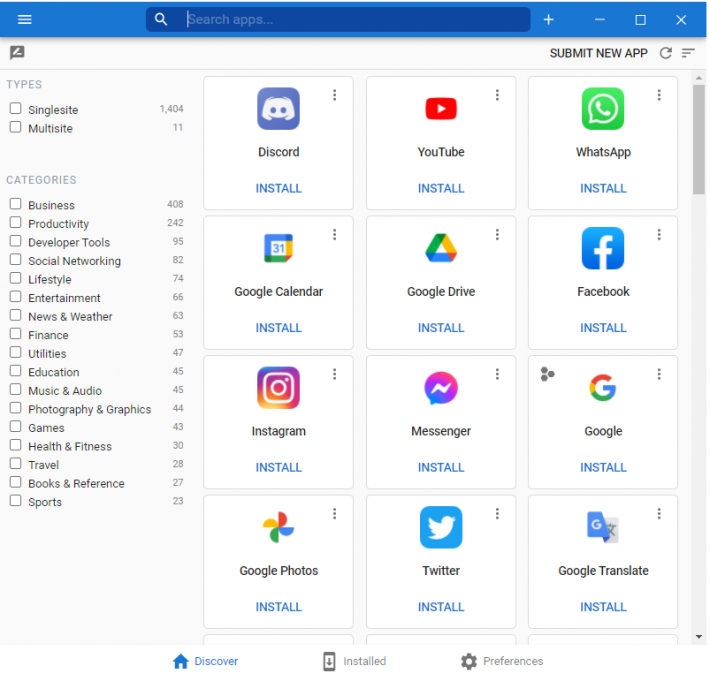Enable the Business category filter

(15, 204)
